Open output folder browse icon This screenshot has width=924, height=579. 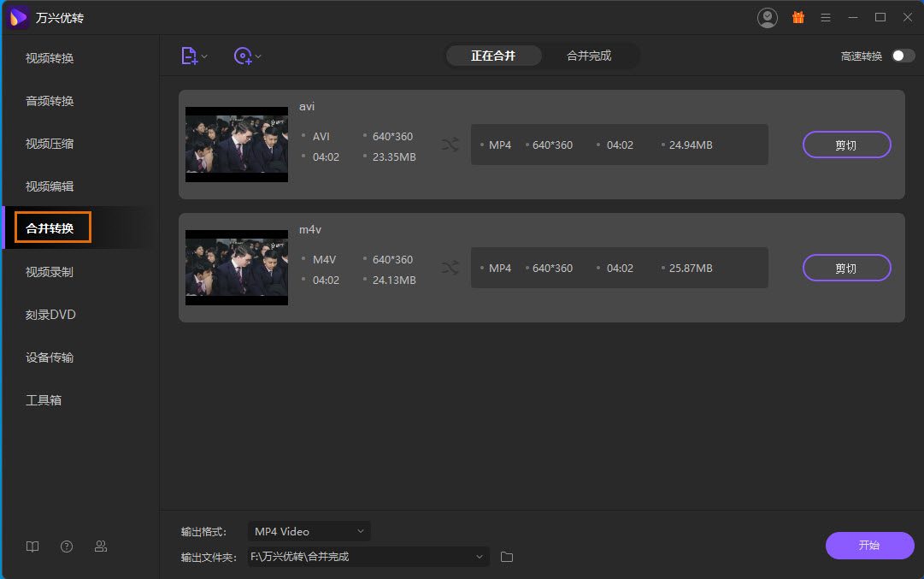click(507, 557)
